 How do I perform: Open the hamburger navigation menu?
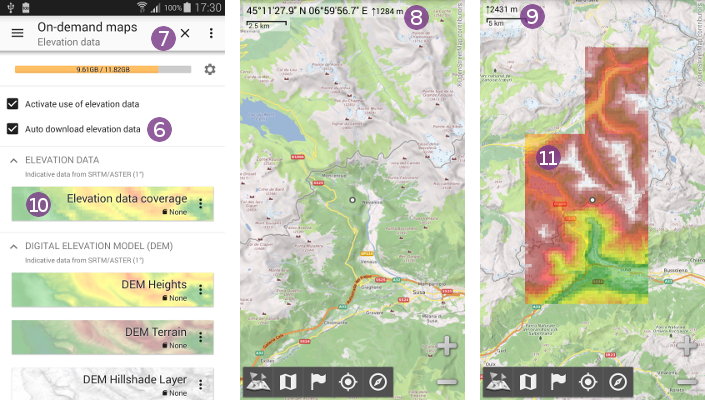pyautogui.click(x=18, y=33)
